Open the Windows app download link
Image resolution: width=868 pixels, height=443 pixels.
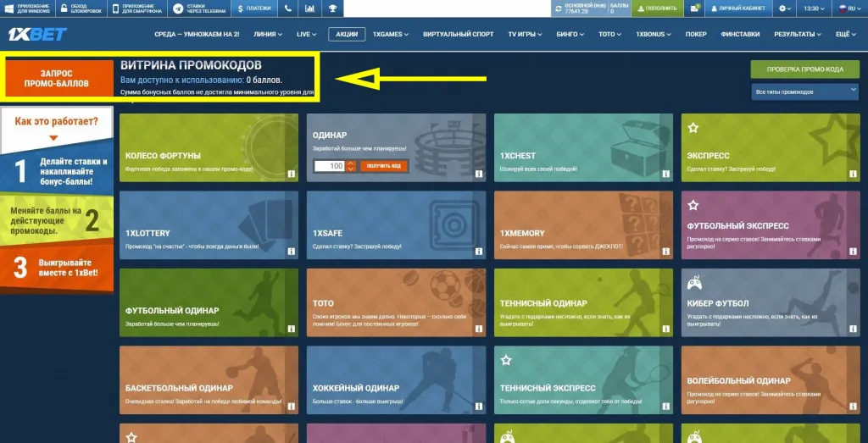[27, 8]
